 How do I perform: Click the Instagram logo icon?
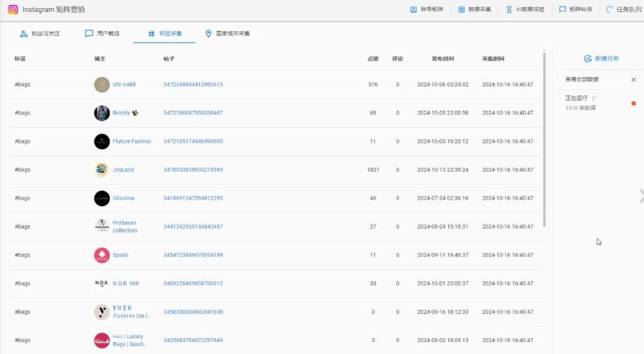(13, 9)
